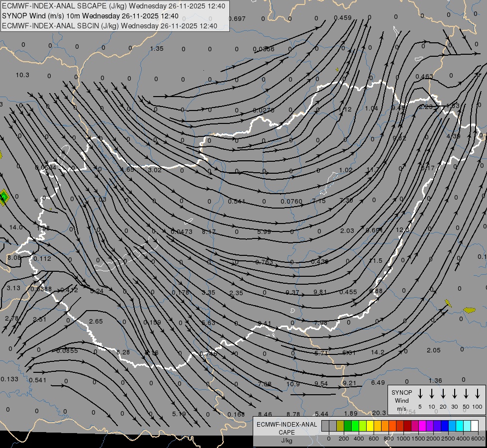Click the 10 m/s arrow in SYNOP Wind legend

click(x=432, y=394)
